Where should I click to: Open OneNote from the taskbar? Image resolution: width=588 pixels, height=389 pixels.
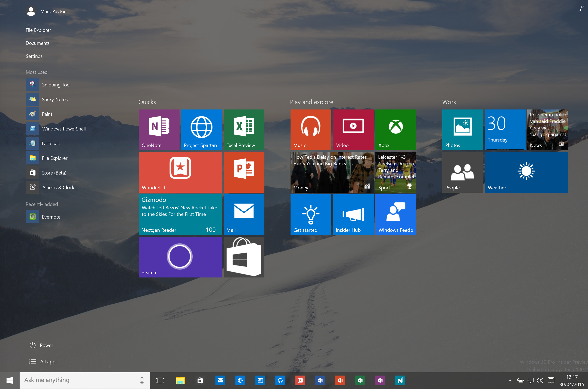tap(380, 380)
